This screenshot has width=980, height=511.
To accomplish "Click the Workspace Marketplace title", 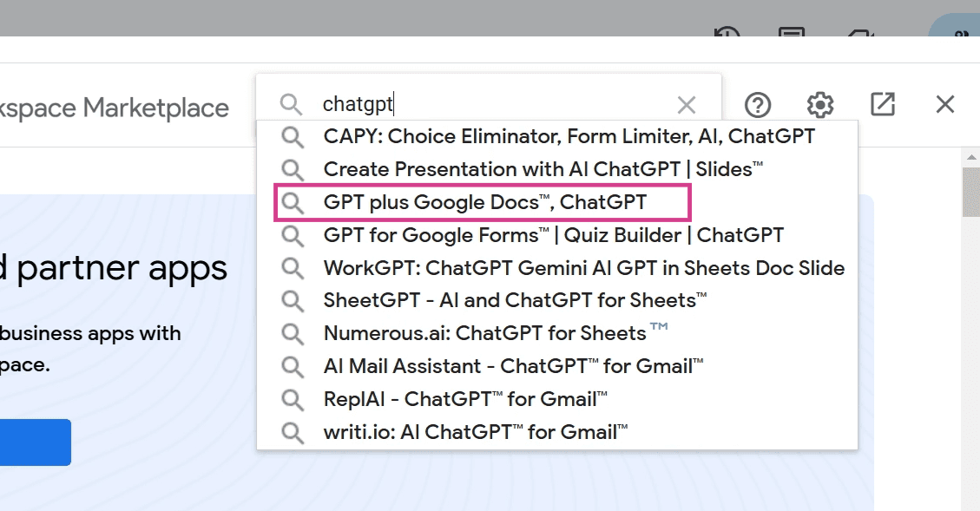I will (x=115, y=108).
